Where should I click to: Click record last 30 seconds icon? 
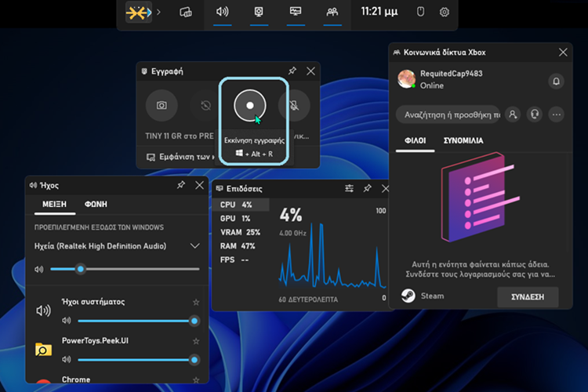(x=205, y=105)
